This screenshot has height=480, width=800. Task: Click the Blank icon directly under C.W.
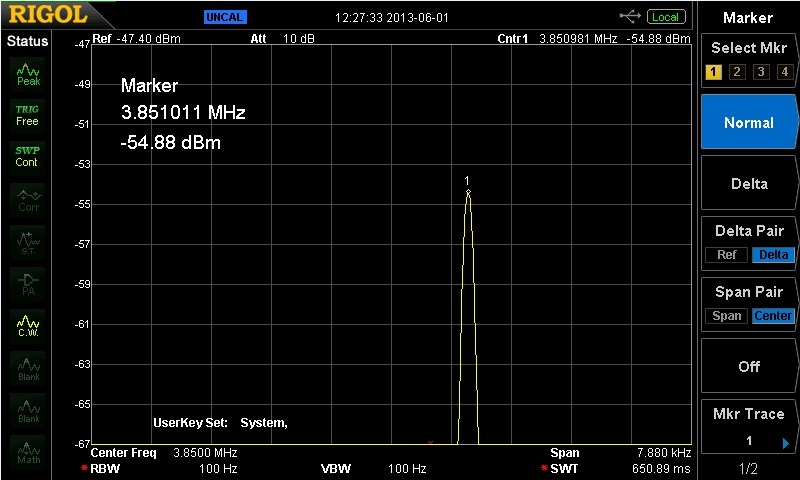tap(28, 368)
